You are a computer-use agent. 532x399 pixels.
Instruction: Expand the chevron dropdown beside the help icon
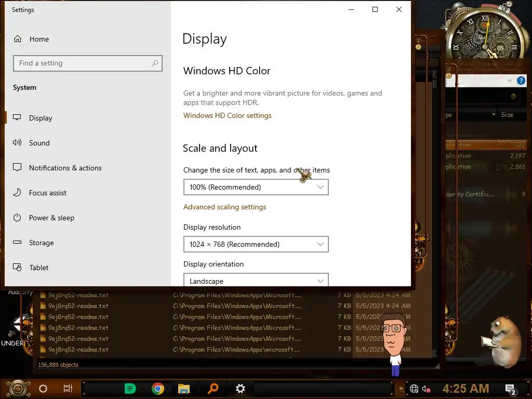(509, 81)
